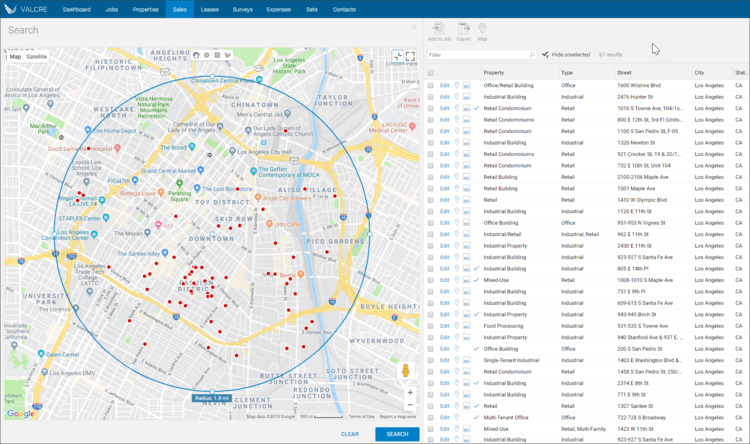Open photo icon for 1307 Santee St row
The height and width of the screenshot is (444, 750).
tap(466, 406)
